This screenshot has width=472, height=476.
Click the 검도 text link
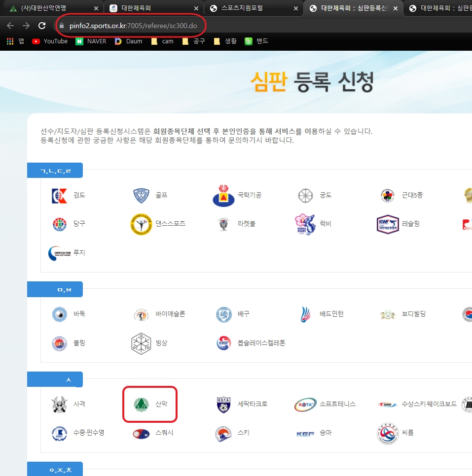pyautogui.click(x=79, y=196)
